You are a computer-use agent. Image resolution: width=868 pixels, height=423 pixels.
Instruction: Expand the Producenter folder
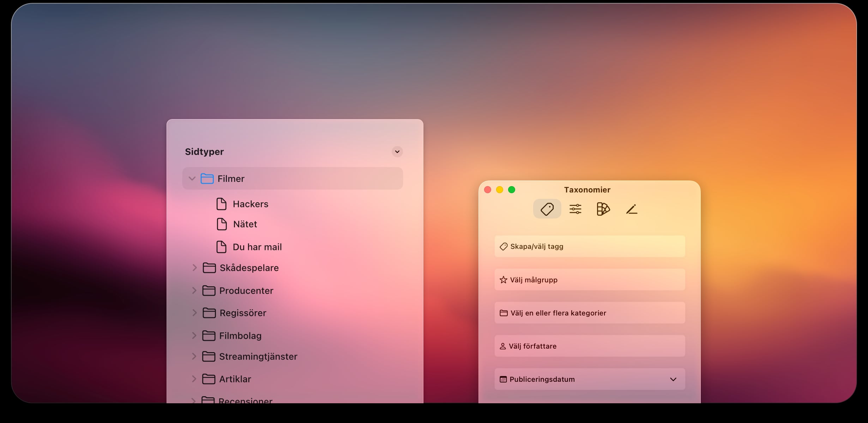pos(194,290)
